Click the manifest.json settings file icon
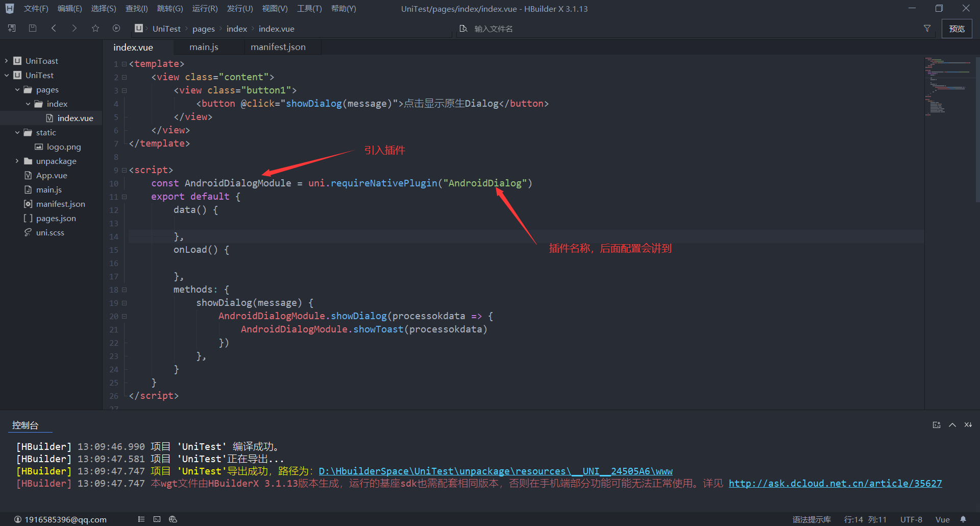Screen dimensions: 980x526 click(x=28, y=204)
